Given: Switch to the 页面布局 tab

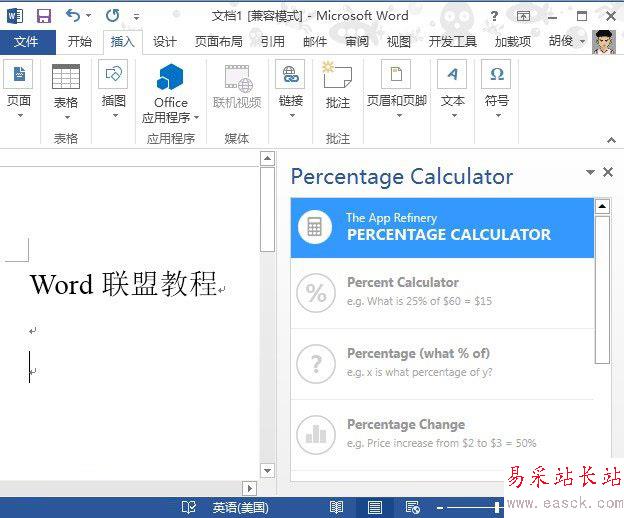Looking at the screenshot, I should coord(218,41).
